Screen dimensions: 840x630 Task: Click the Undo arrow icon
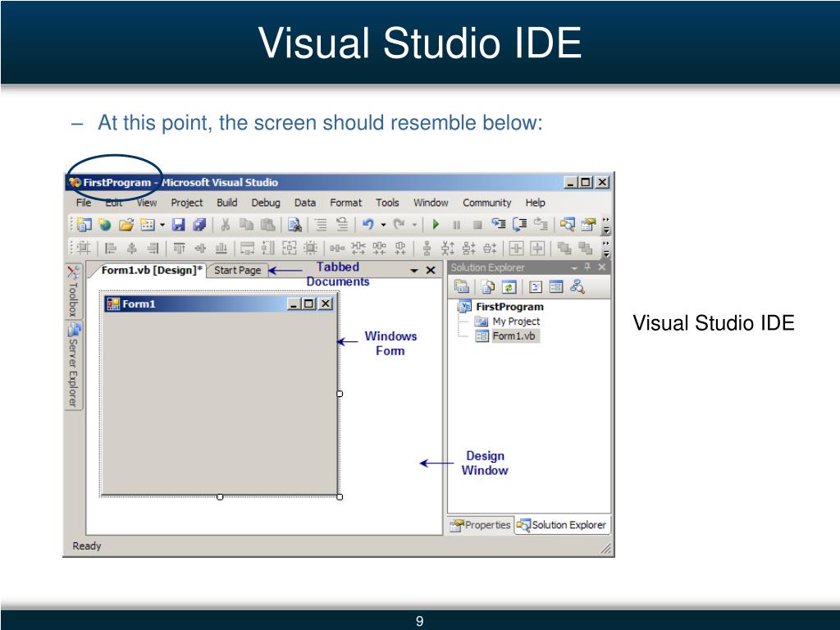tap(368, 225)
